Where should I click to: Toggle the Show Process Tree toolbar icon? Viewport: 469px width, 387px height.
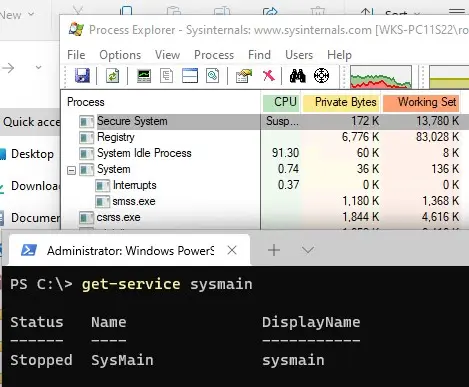166,76
